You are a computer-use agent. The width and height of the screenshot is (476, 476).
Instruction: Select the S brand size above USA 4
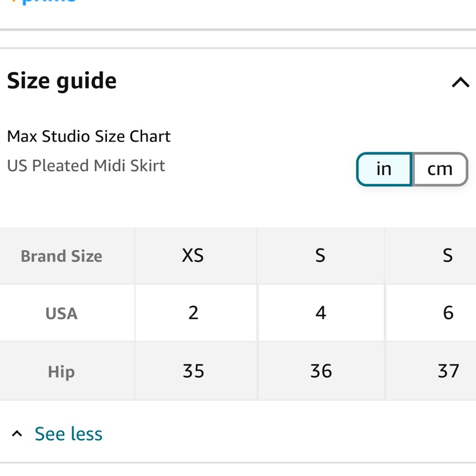pos(321,256)
